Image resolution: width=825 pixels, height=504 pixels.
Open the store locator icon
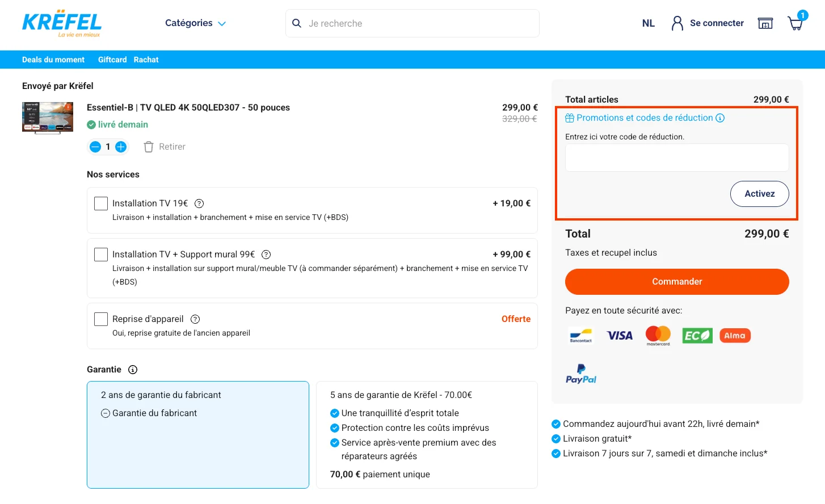(x=765, y=23)
